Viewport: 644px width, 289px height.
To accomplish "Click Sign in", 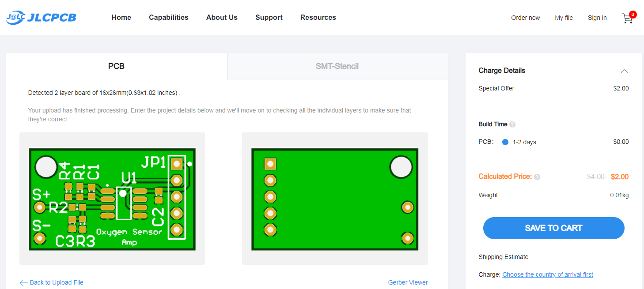I will pos(597,18).
